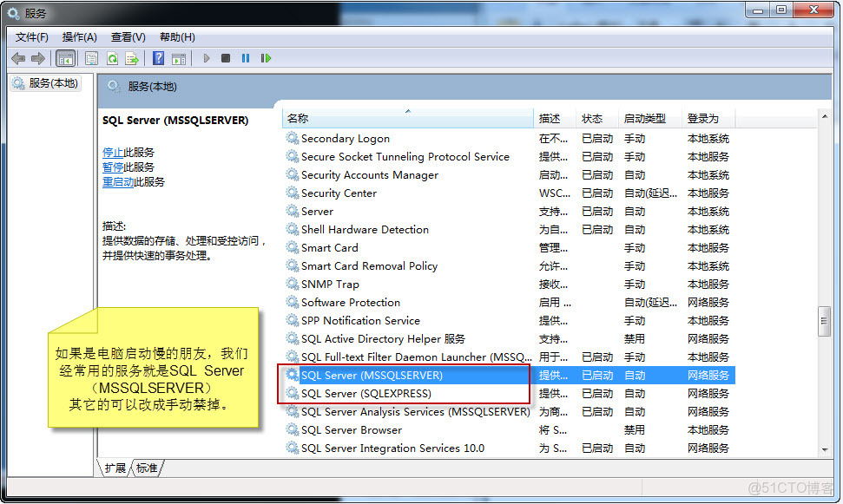The image size is (843, 504).
Task: Click the gear icon beside Secondary Logon
Action: tap(293, 138)
